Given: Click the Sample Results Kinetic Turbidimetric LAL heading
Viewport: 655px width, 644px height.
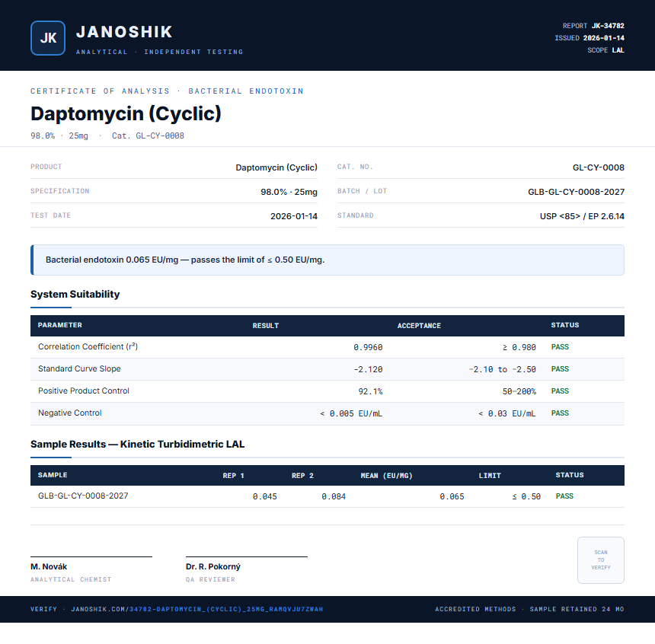Looking at the screenshot, I should point(137,445).
